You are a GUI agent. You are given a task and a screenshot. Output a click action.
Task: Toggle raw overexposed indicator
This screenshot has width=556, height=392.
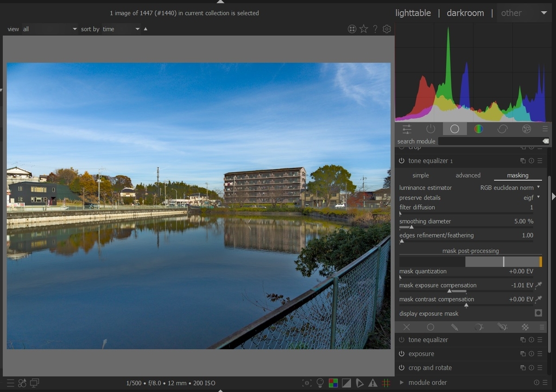point(333,383)
